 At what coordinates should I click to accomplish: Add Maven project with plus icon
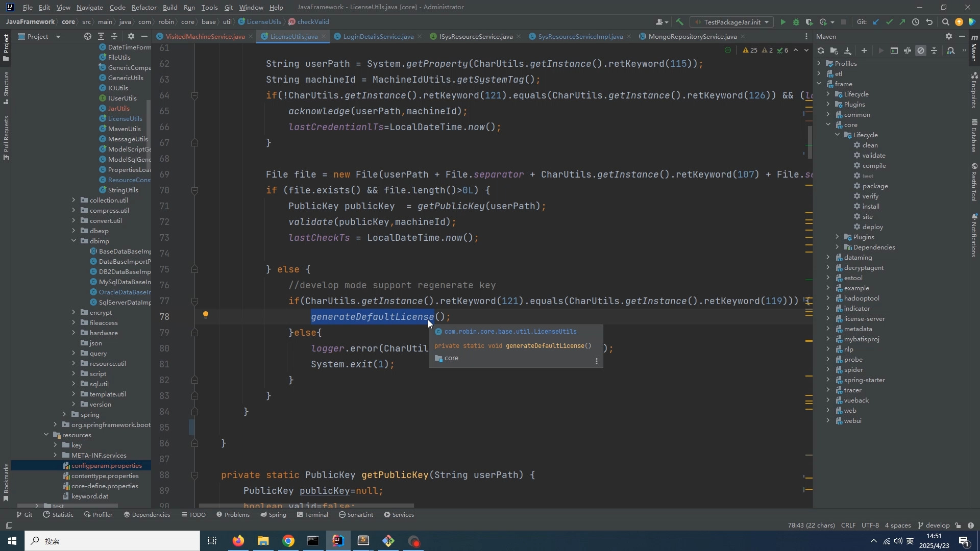pyautogui.click(x=864, y=51)
